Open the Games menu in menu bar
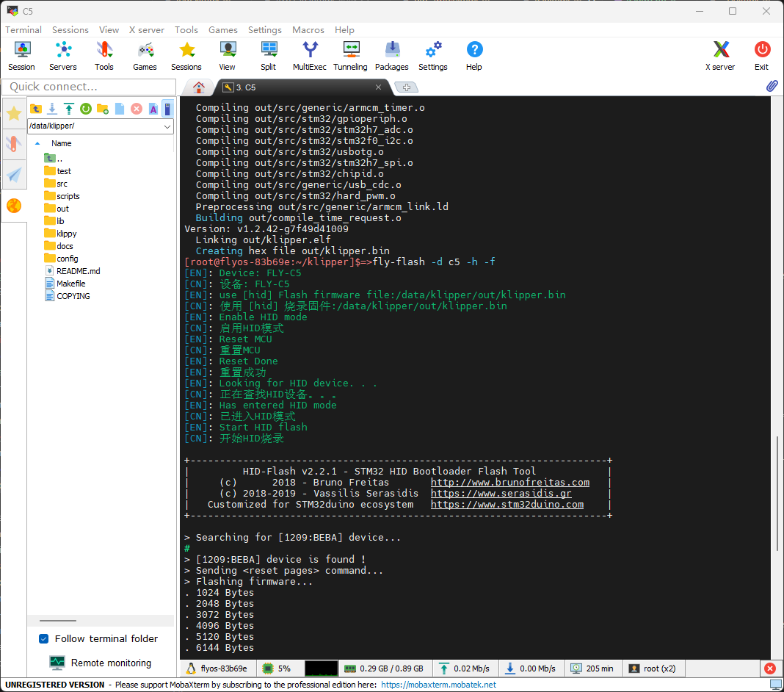This screenshot has height=692, width=784. point(223,29)
